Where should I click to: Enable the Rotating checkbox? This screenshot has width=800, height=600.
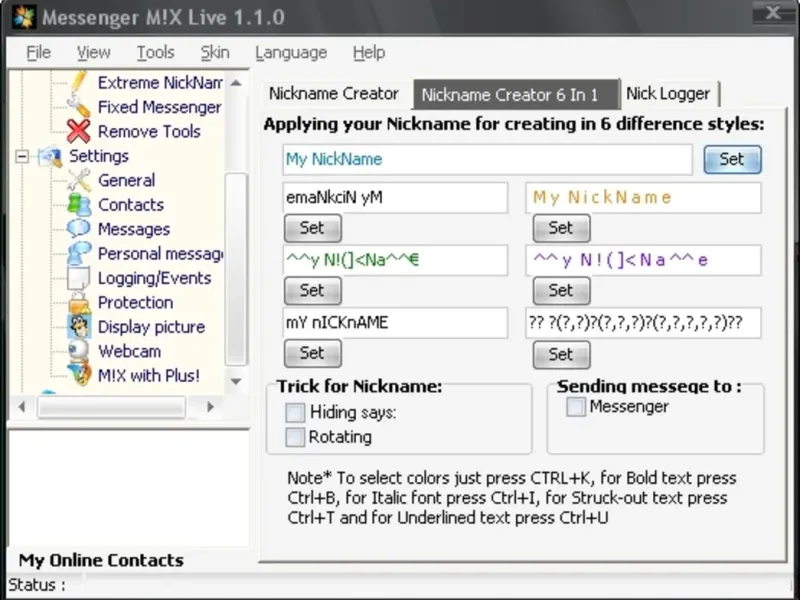point(295,437)
